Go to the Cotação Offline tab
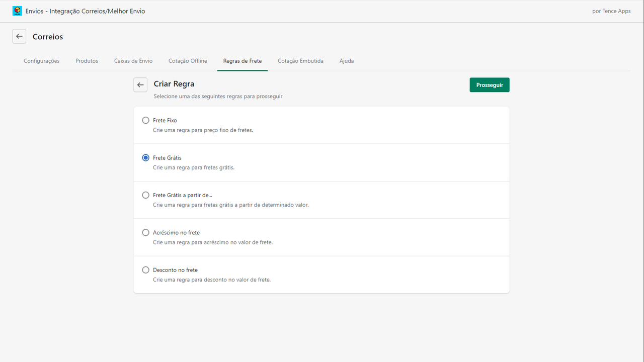Screen dimensions: 644x362 point(188,61)
